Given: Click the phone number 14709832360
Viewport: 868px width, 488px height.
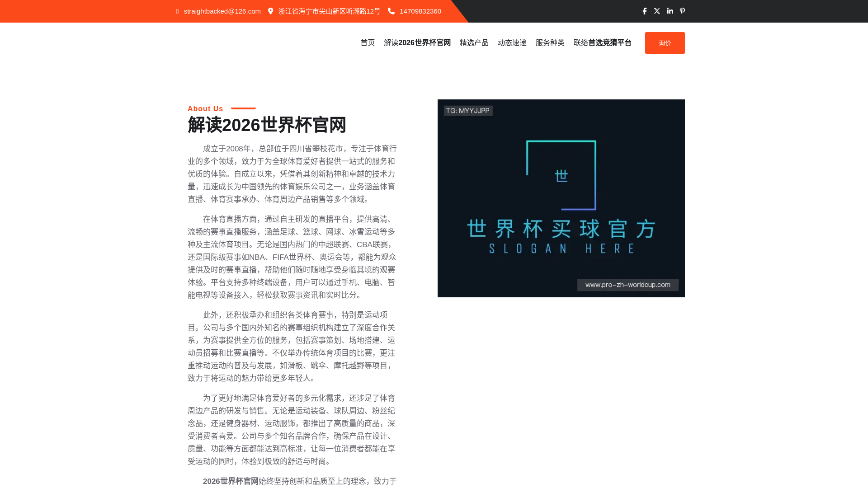Looking at the screenshot, I should 420,11.
